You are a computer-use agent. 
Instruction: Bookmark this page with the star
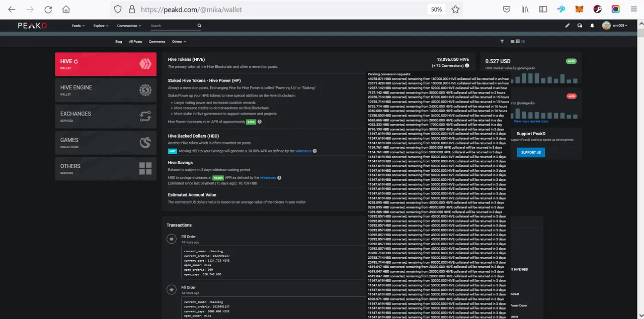[455, 9]
